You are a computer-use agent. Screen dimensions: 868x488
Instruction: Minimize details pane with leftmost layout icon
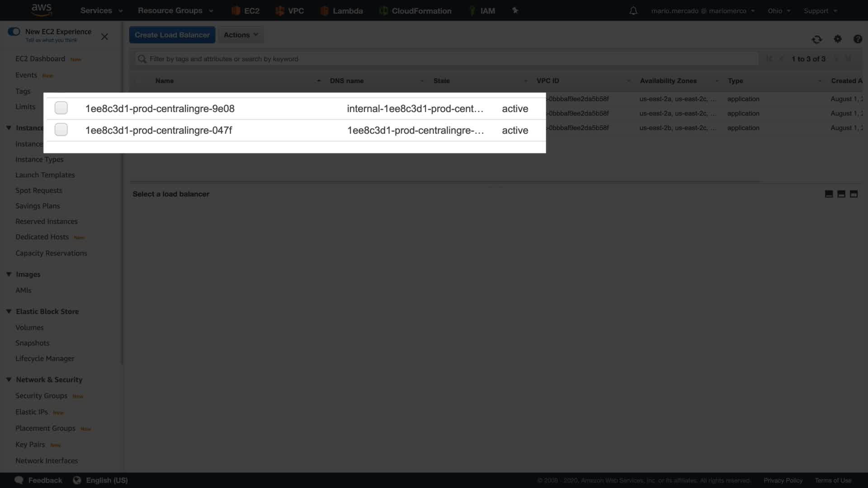click(829, 194)
